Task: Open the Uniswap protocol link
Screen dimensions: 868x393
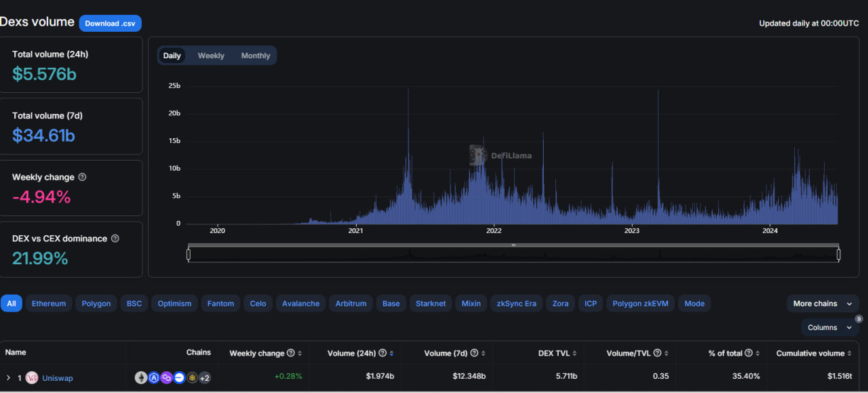Action: click(x=58, y=378)
